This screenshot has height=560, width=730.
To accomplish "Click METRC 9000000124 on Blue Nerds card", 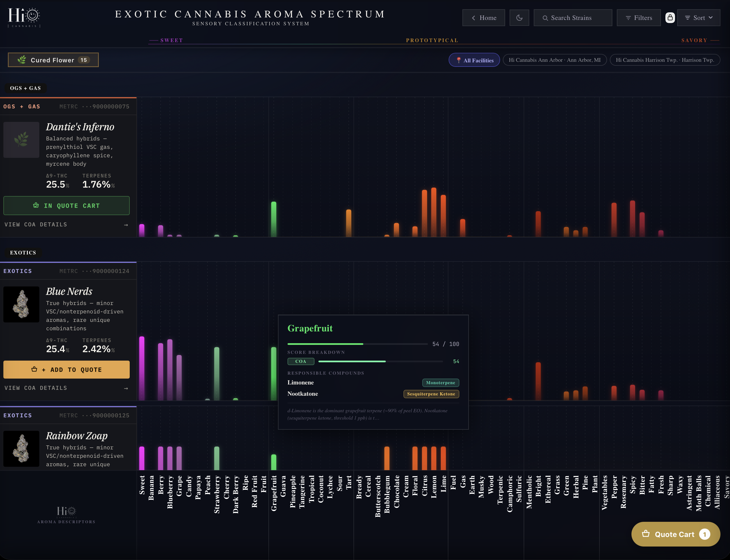I will click(x=94, y=271).
